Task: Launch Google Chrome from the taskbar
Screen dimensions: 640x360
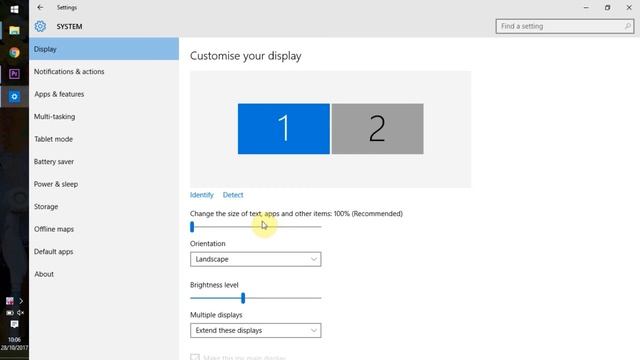Action: click(x=14, y=52)
